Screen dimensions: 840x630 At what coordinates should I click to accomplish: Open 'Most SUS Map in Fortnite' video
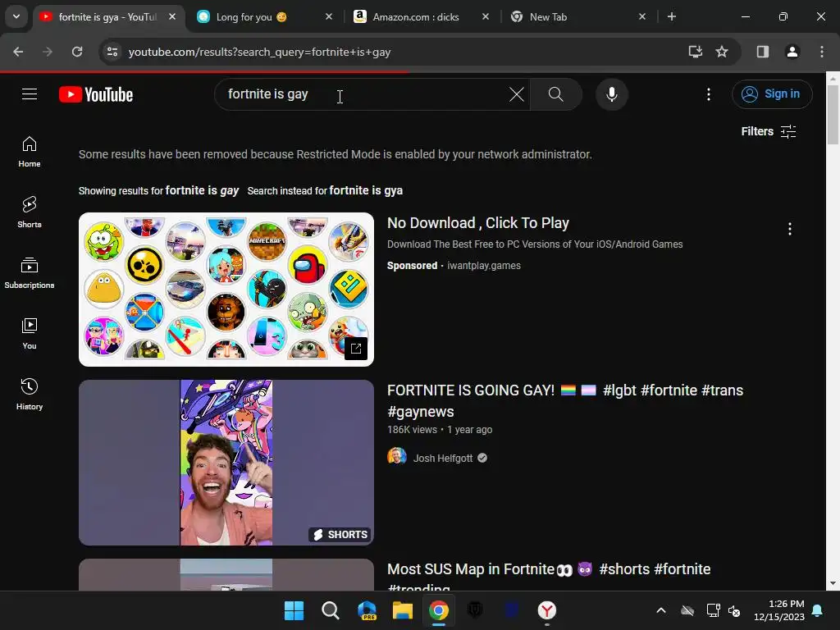pos(549,576)
